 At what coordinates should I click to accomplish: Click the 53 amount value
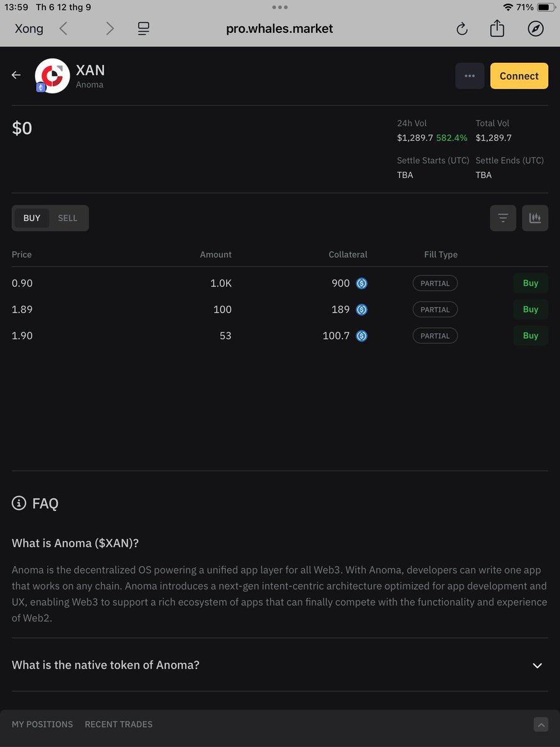point(225,336)
